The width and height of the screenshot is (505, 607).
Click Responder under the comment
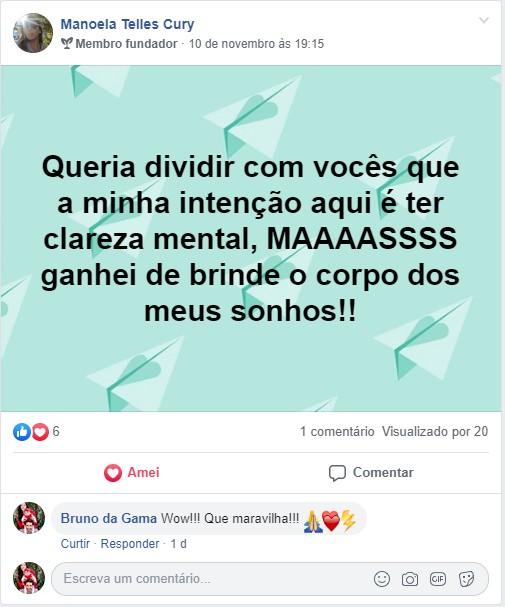coord(130,544)
